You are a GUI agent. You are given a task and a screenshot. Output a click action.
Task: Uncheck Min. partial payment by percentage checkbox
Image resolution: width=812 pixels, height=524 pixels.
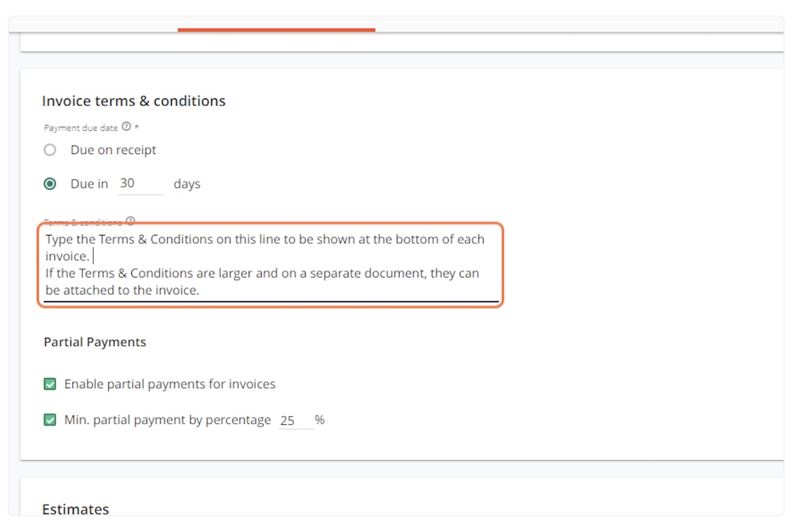point(50,420)
